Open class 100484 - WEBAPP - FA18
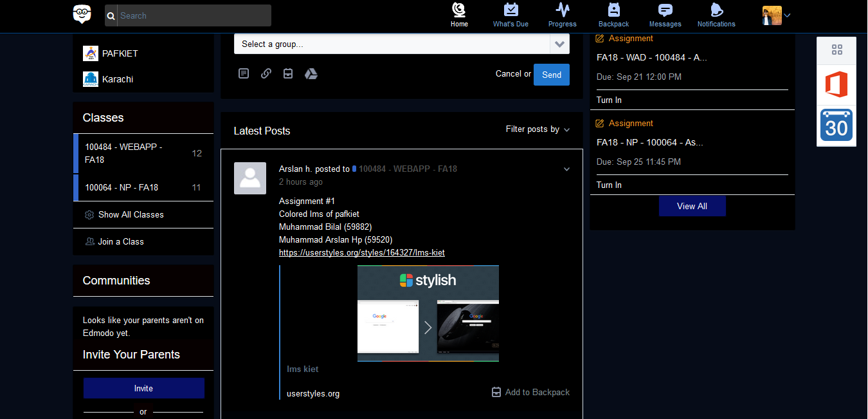The width and height of the screenshot is (868, 419). click(x=143, y=153)
